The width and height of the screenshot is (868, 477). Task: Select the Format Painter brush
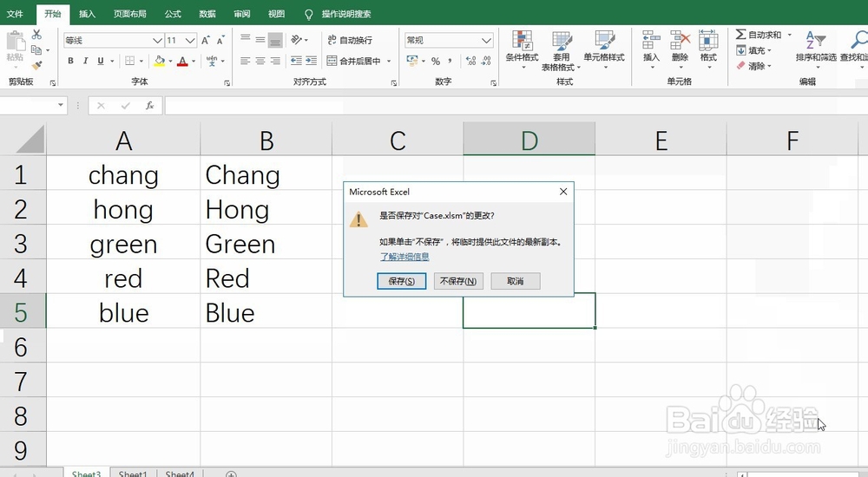[36, 65]
